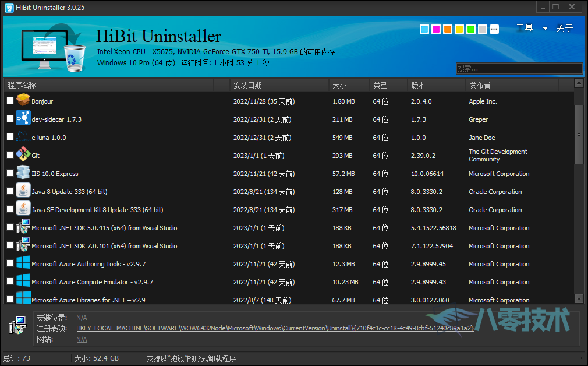Screen dimensions: 588x366
Task: Check Java 8 Update 333 (64-bit)
Action: pos(10,191)
